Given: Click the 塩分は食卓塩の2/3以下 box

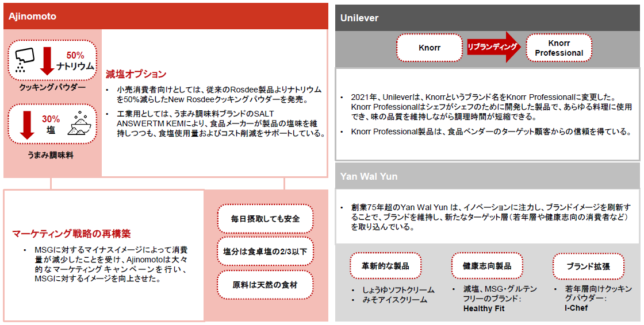Looking at the screenshot, I should (265, 252).
